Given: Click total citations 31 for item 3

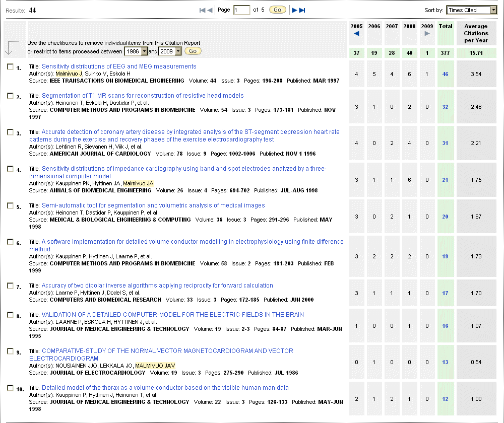Looking at the screenshot, I should tap(445, 143).
